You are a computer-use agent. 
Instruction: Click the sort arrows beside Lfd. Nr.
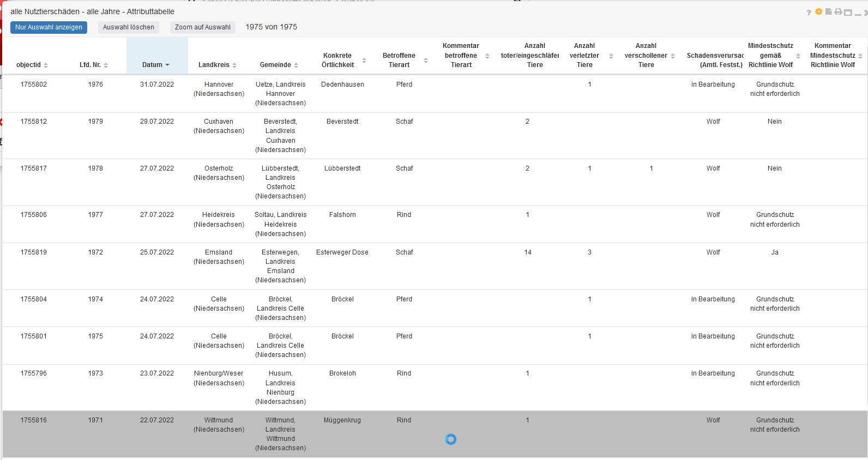pos(106,65)
